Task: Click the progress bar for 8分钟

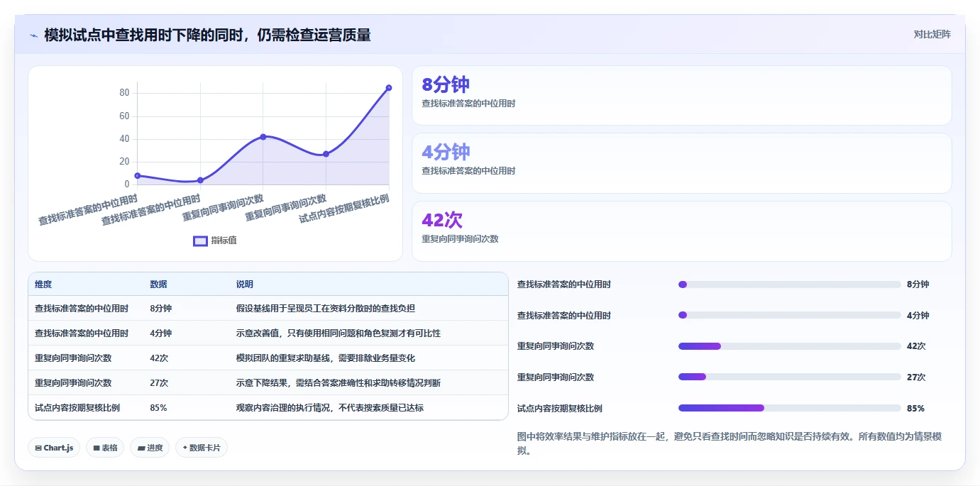Action: tap(790, 285)
